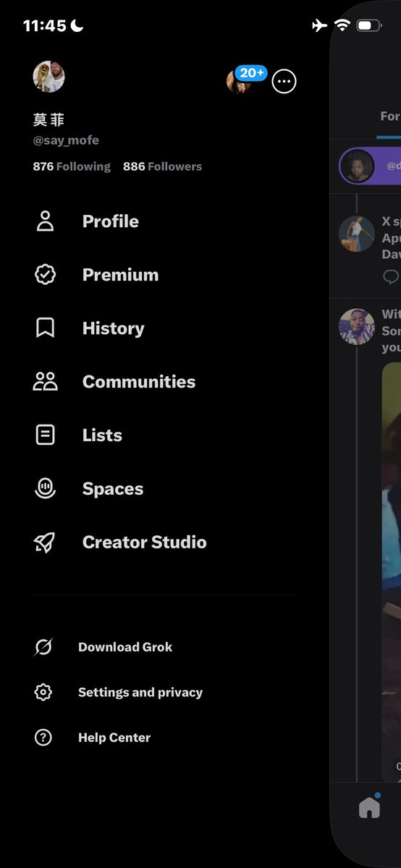Tap the settings gear icon
The height and width of the screenshot is (868, 401).
click(43, 692)
